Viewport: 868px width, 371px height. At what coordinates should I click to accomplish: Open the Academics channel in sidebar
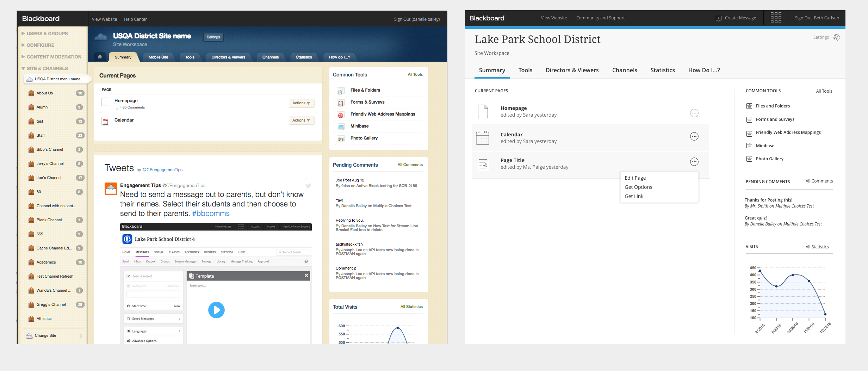[46, 262]
